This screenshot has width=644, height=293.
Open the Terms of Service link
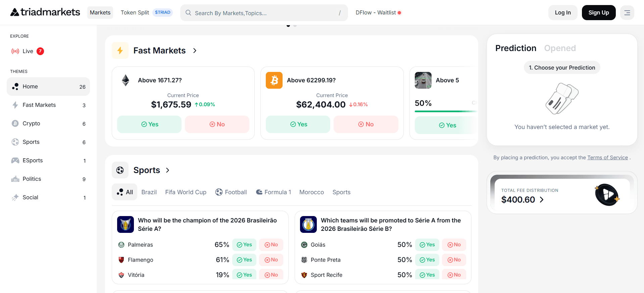pyautogui.click(x=607, y=157)
